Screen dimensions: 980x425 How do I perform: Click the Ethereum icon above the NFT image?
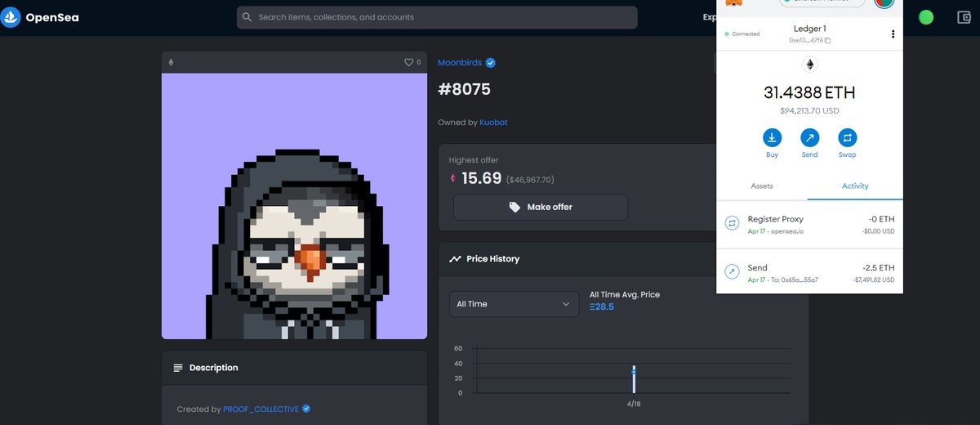[171, 62]
